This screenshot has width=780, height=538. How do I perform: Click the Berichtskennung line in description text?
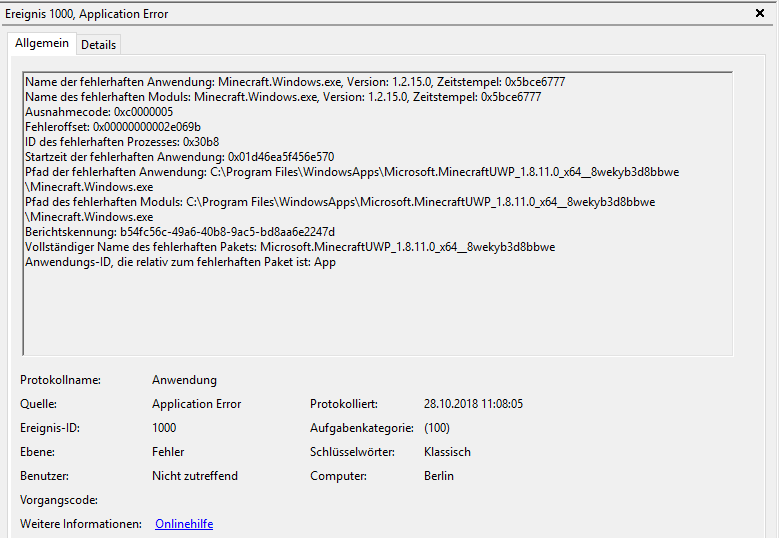[x=180, y=232]
